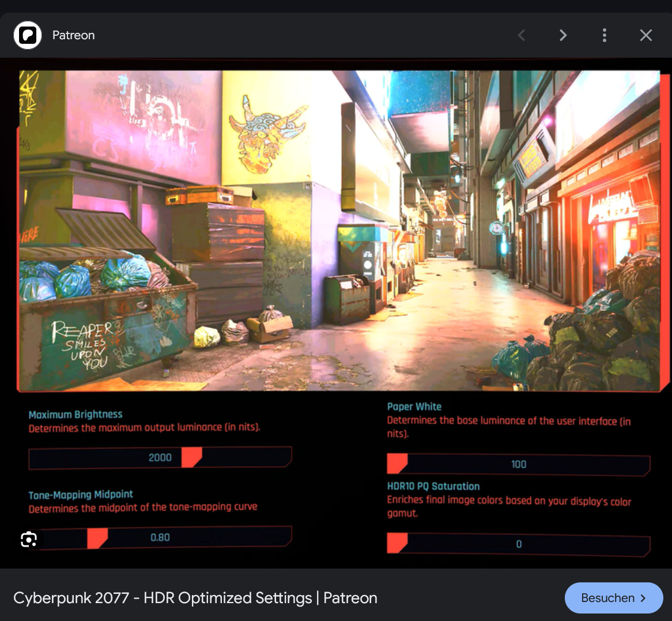Click the back navigation arrow
This screenshot has height=621, width=672.
522,35
